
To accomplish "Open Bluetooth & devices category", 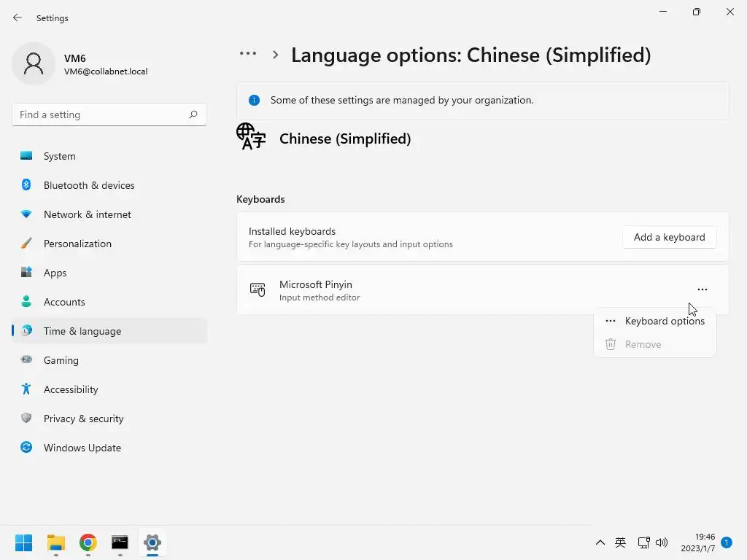I will (109, 185).
